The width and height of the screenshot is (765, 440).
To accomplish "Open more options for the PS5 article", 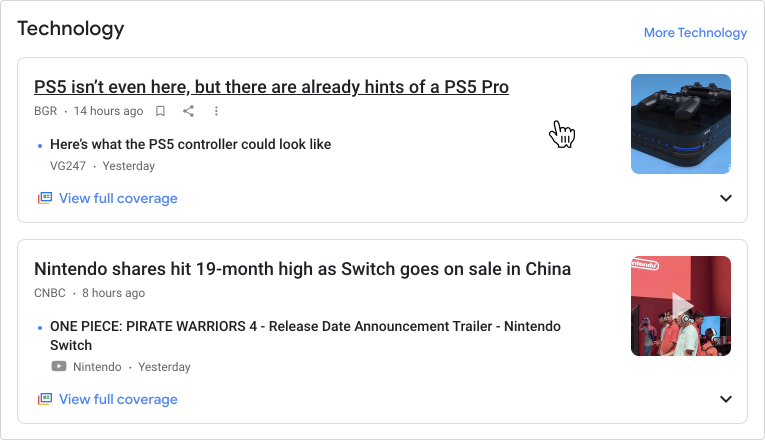I will tap(216, 111).
